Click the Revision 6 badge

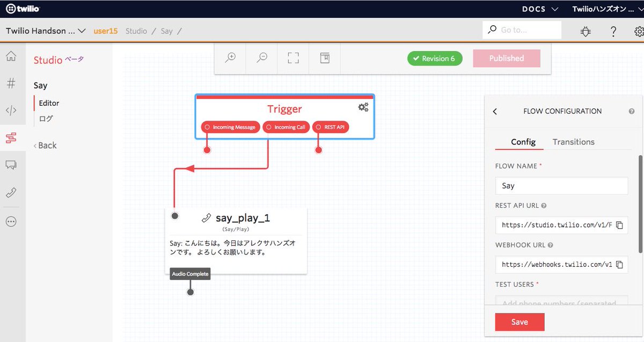(435, 59)
